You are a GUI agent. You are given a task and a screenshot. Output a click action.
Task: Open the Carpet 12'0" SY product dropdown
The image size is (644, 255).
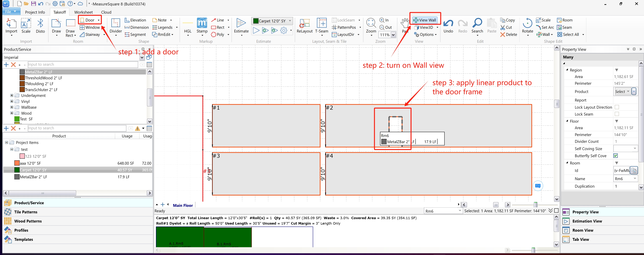[290, 21]
